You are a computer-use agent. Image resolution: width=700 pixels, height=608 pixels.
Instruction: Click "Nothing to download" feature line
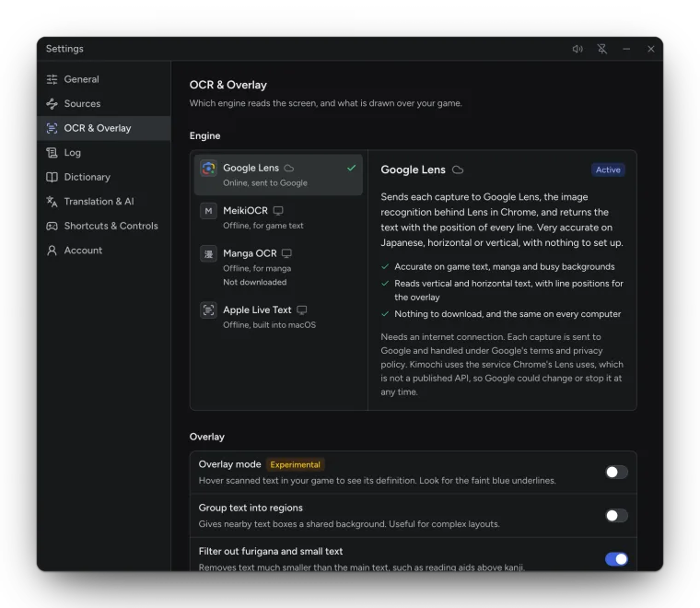point(507,314)
